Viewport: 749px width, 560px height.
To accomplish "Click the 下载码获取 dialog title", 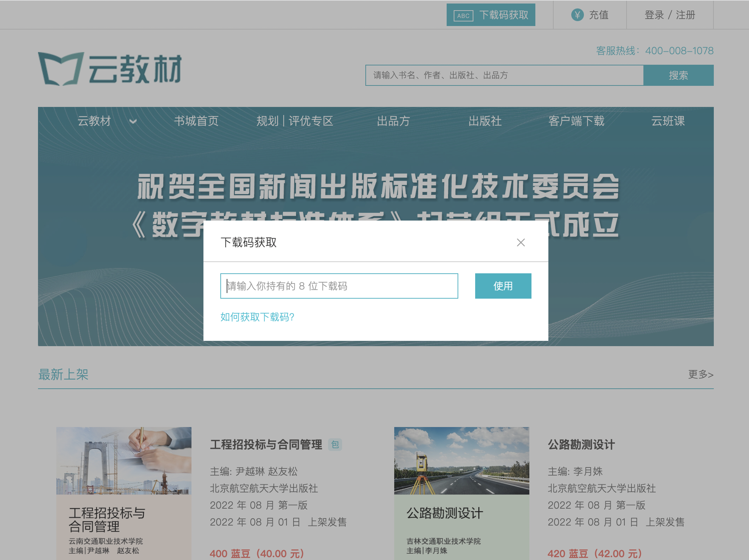I will (248, 242).
